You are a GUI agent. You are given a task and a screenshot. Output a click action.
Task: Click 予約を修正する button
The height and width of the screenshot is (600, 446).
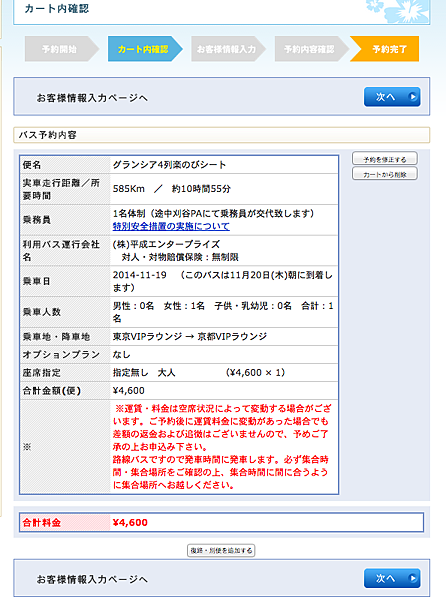[x=384, y=159]
